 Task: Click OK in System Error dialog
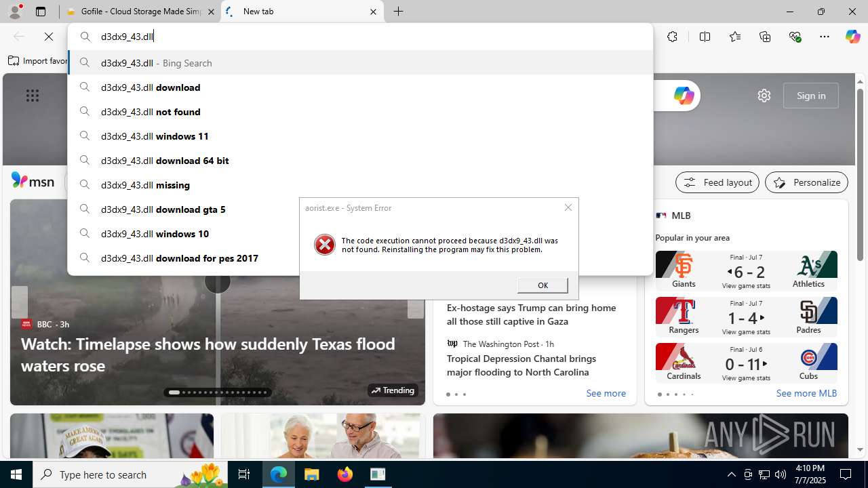542,285
